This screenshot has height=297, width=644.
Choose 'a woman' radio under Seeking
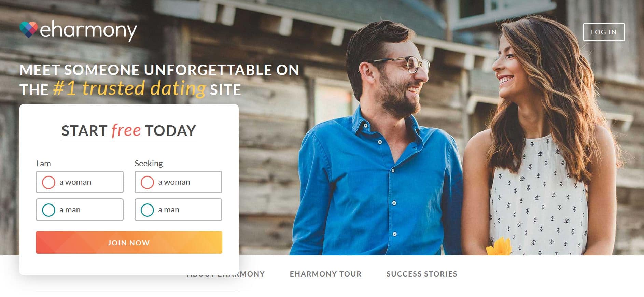click(147, 182)
